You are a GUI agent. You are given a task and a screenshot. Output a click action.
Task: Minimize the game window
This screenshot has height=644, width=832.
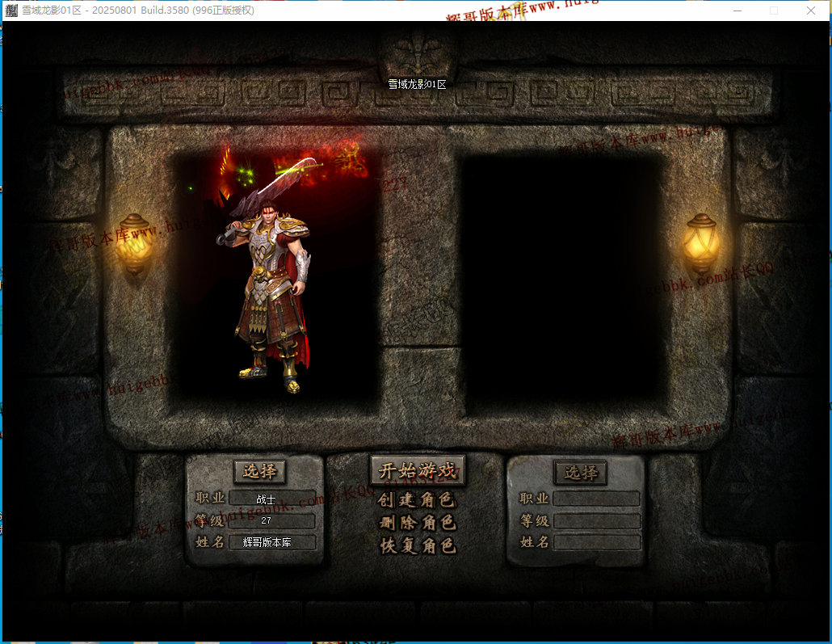(x=737, y=11)
